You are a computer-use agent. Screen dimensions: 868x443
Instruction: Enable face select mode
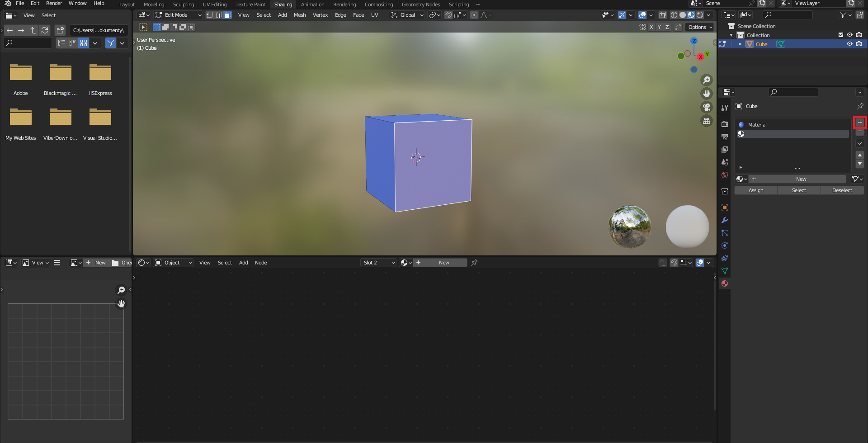tap(228, 15)
